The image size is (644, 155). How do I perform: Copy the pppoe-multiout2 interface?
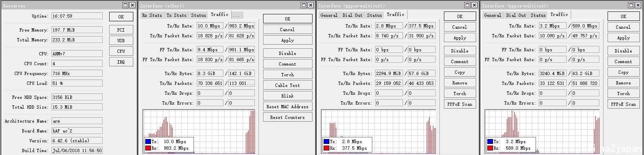click(x=623, y=72)
